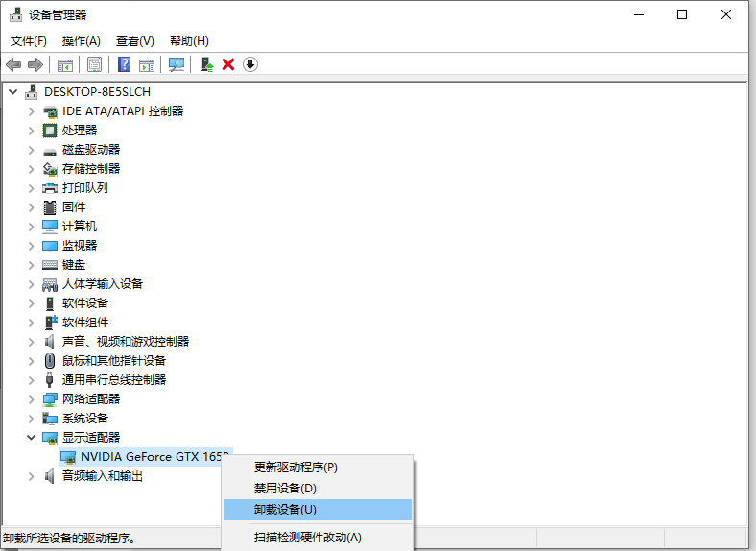Collapse the DESKTOP-8E5SLCH root node

(x=13, y=91)
